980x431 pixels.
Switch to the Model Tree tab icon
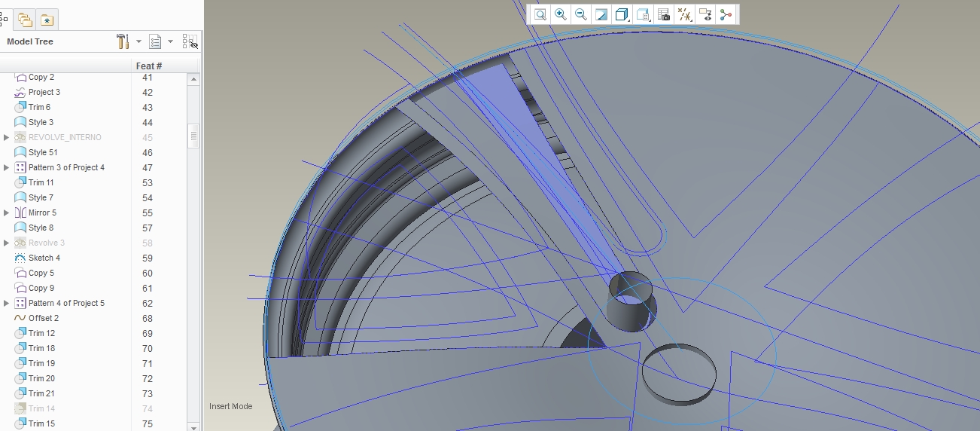click(x=5, y=20)
